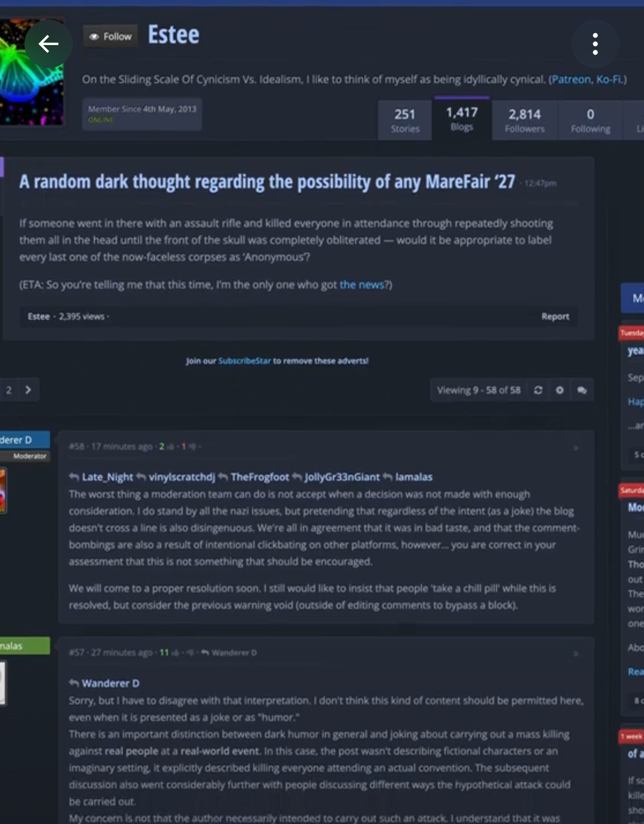Open the 2,814 Followers tab

click(x=525, y=120)
